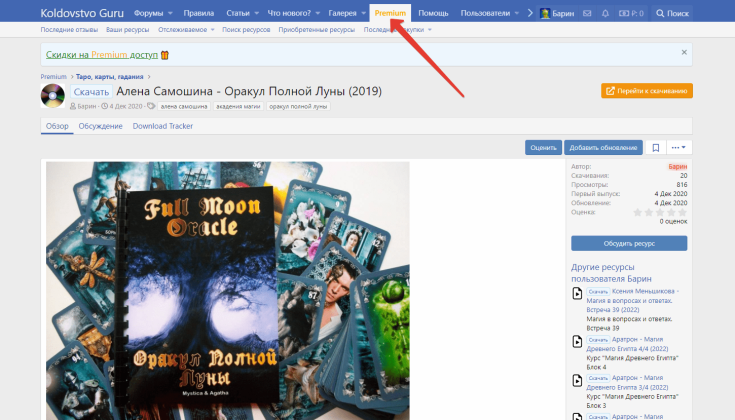Click Последние отзывы sub-navigation link
This screenshot has width=735, height=420.
69,30
